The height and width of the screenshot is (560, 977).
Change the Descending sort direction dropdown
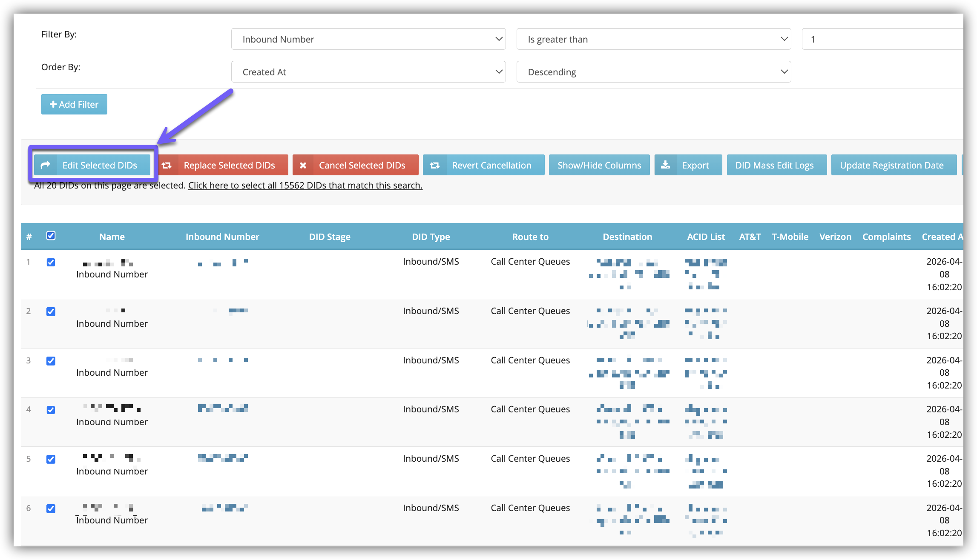[653, 72]
